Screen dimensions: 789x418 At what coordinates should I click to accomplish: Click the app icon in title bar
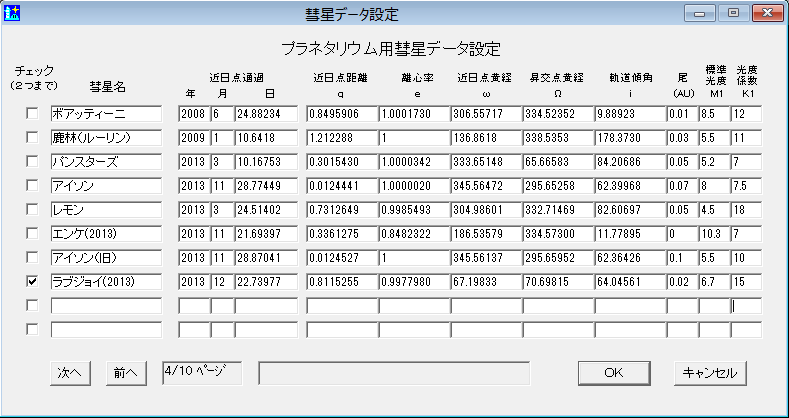(13, 13)
